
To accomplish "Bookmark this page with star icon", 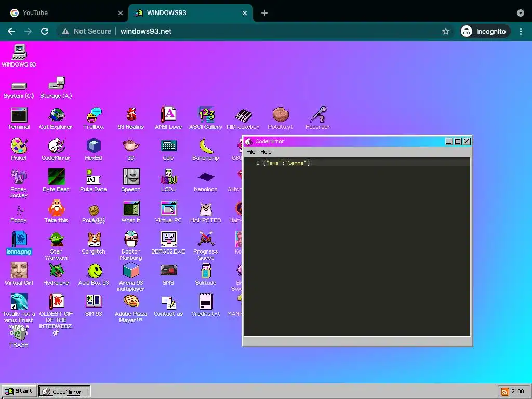I will [x=445, y=31].
